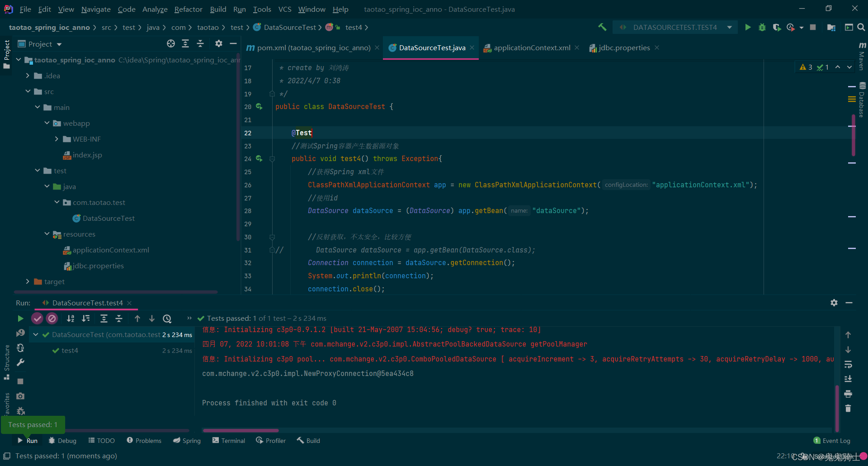This screenshot has height=466, width=868.
Task: Toggle the Database tool window stripe
Action: click(x=862, y=100)
